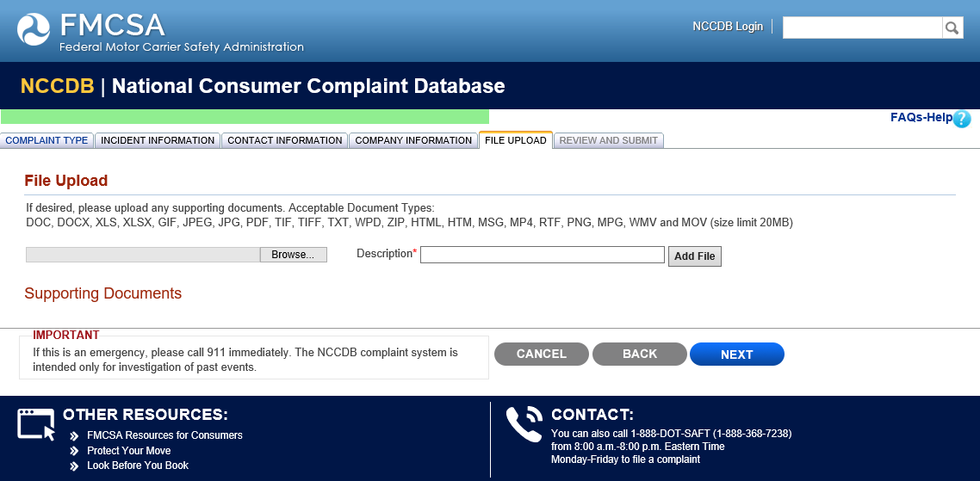980x481 pixels.
Task: Click the Contact telephone icon
Action: 524,424
